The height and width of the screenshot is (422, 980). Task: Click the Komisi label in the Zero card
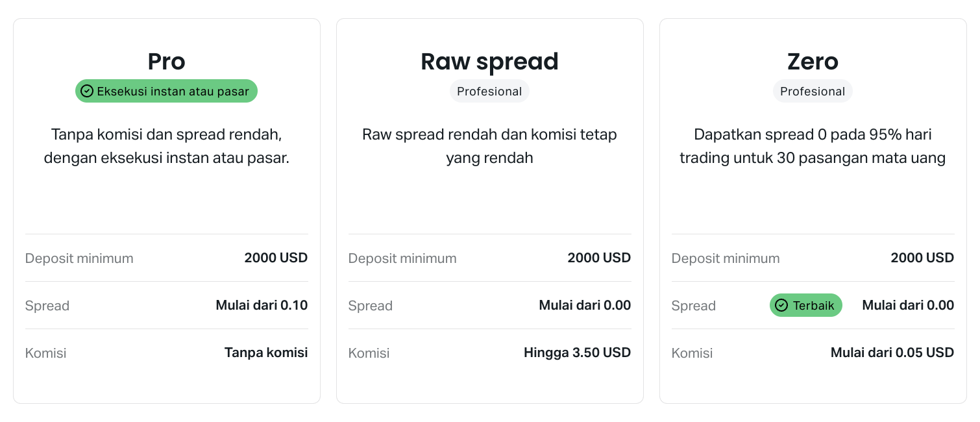pyautogui.click(x=692, y=353)
